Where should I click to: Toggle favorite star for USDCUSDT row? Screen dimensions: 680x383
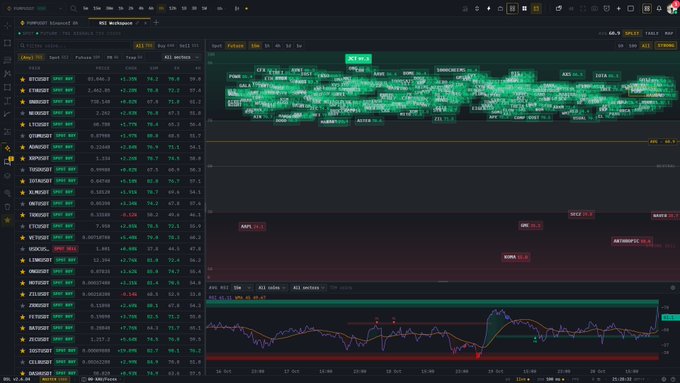coord(23,249)
